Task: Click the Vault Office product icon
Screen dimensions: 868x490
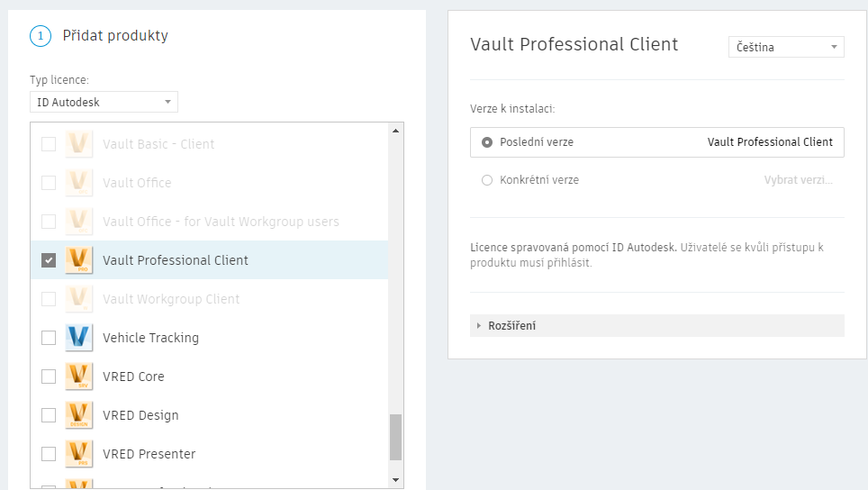Action: coord(79,183)
